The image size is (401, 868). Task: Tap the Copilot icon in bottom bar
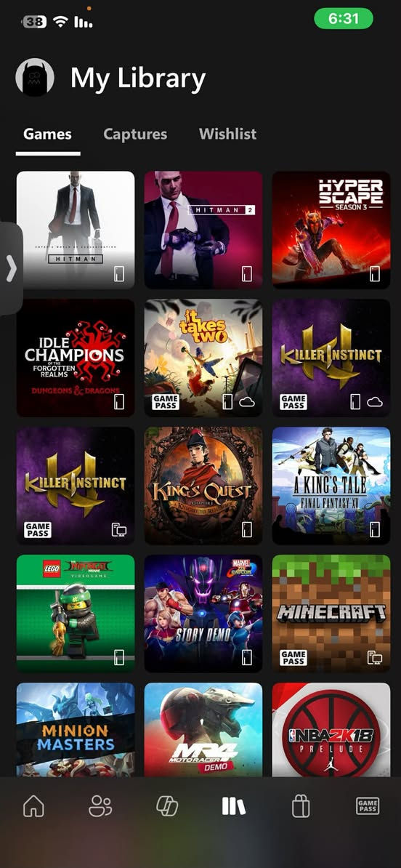pyautogui.click(x=167, y=806)
